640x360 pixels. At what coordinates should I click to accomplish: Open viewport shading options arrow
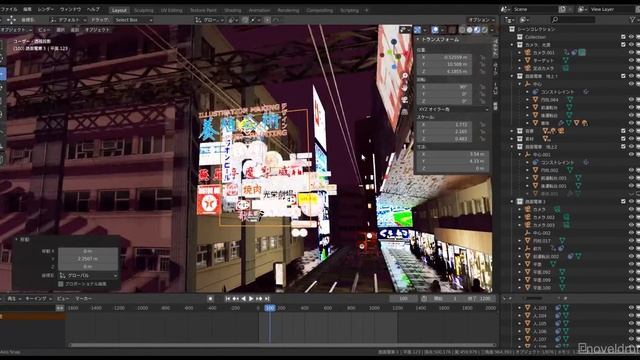click(x=491, y=30)
